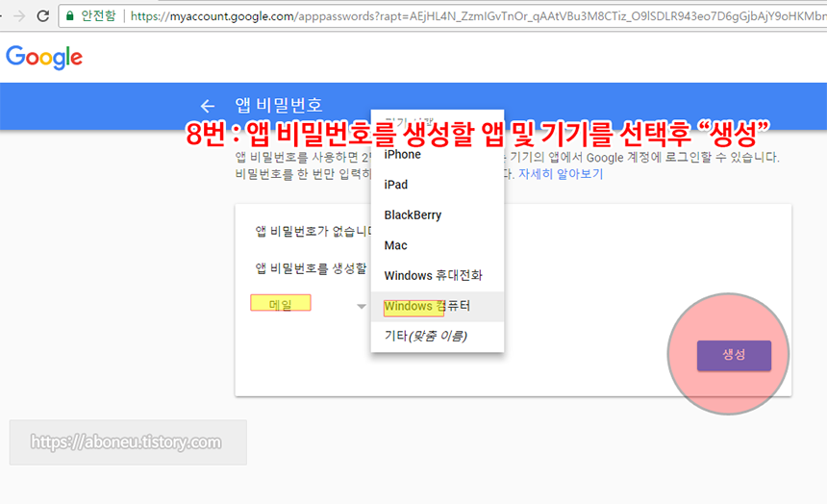This screenshot has height=504, width=827.
Task: Click the 앱 비밀번호 page title
Action: (279, 105)
